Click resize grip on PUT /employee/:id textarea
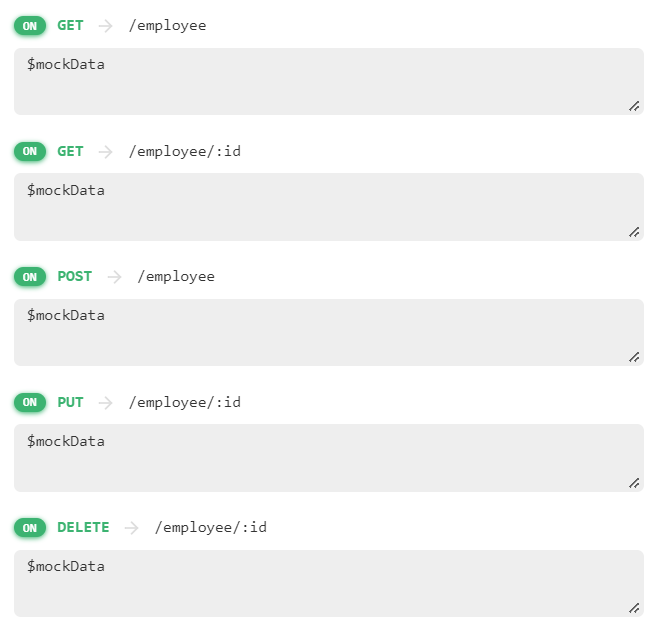This screenshot has width=659, height=634. (634, 483)
